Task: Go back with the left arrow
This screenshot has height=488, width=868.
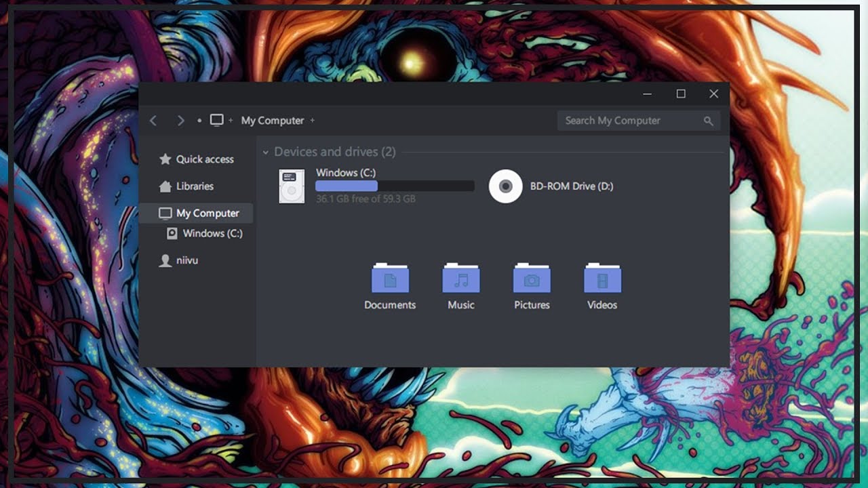Action: click(153, 121)
